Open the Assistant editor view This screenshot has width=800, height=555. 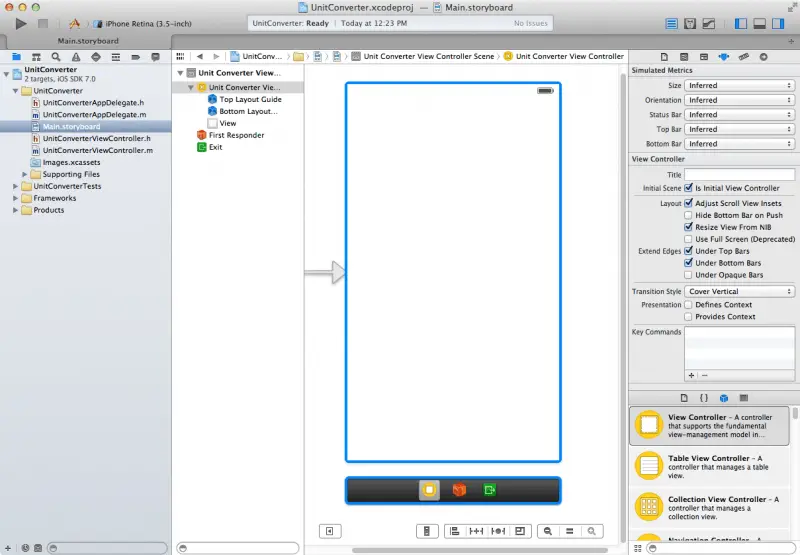pos(688,23)
